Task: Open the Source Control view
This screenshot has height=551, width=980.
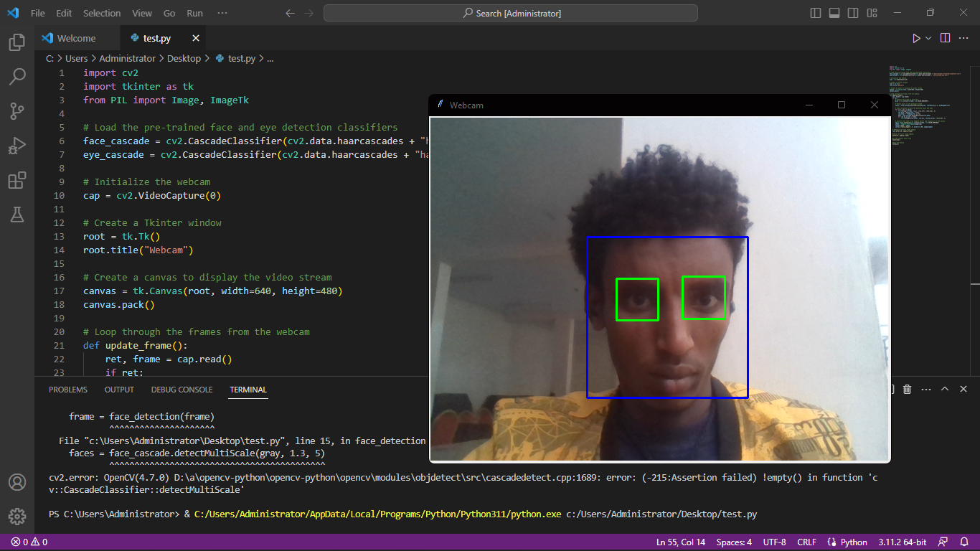Action: coord(17,111)
